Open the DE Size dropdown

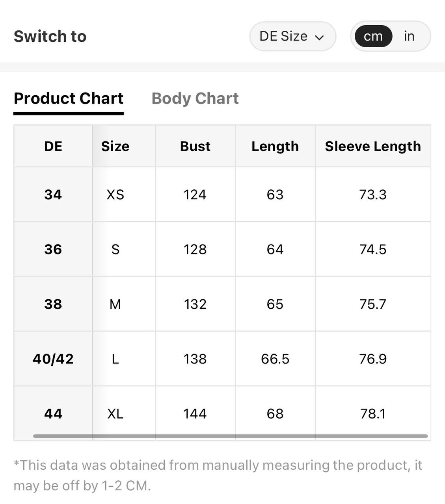292,36
